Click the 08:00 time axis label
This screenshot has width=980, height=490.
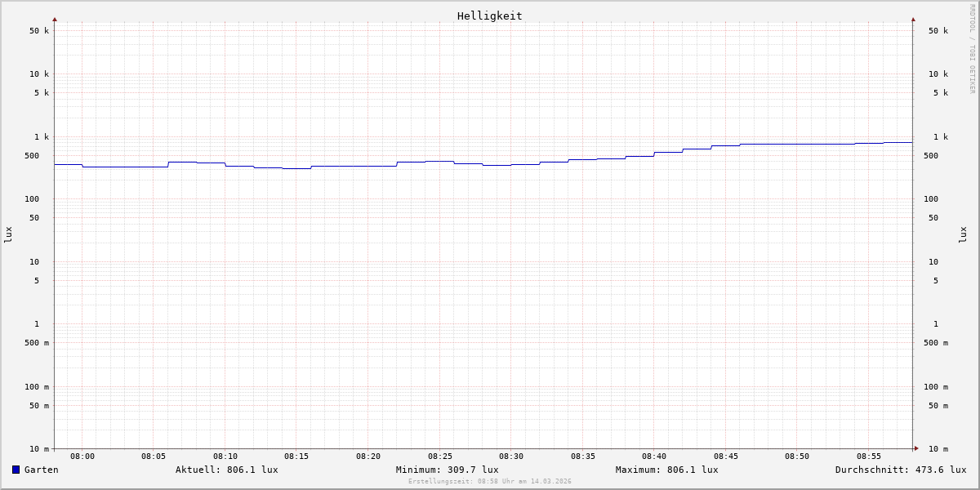click(x=82, y=457)
